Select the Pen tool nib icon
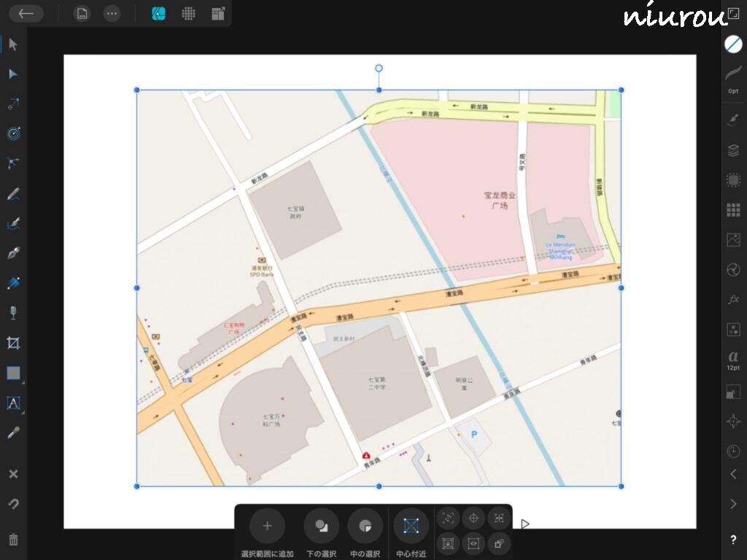The height and width of the screenshot is (560, 747). (13, 253)
